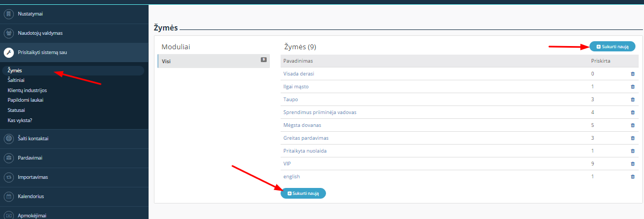Open Statusai submenu item
This screenshot has width=644, height=219.
click(16, 110)
